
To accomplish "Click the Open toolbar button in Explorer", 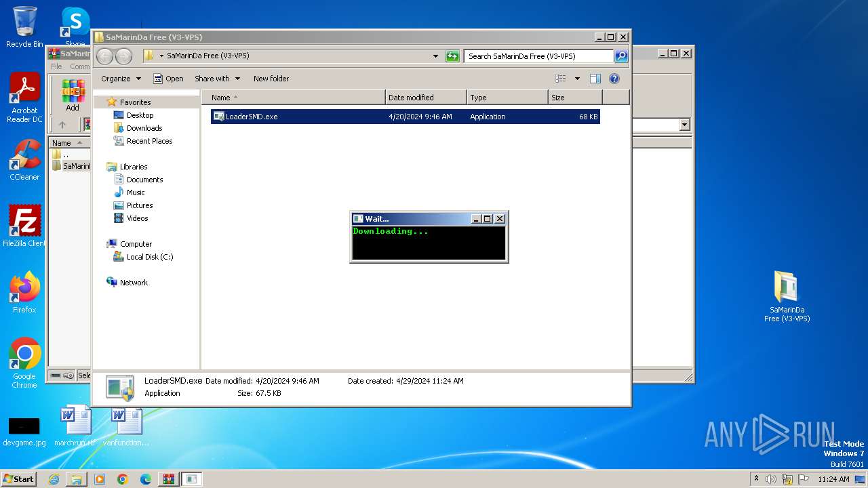I will pyautogui.click(x=168, y=79).
